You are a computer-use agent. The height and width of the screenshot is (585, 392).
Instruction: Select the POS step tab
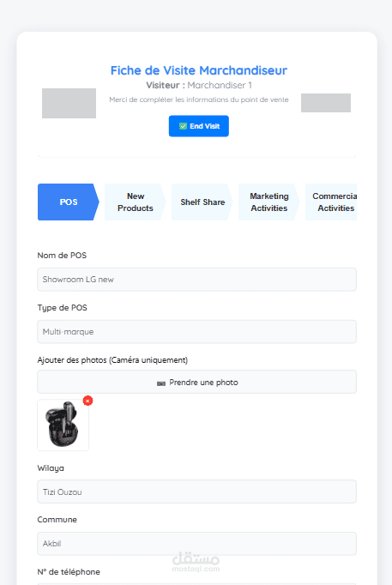point(69,202)
